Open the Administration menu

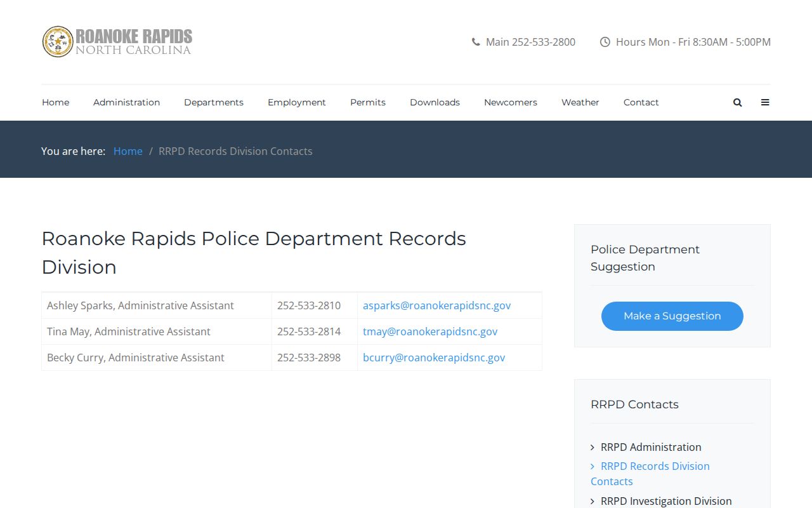coord(126,102)
